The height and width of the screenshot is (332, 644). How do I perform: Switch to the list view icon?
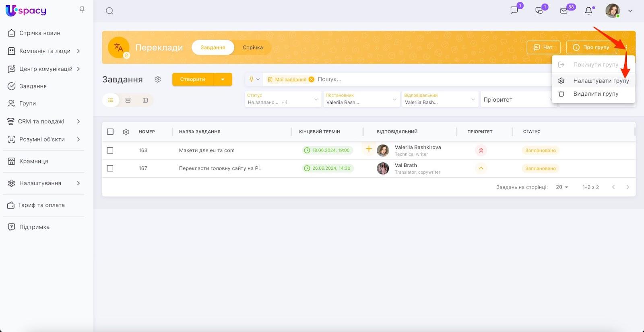point(111,100)
